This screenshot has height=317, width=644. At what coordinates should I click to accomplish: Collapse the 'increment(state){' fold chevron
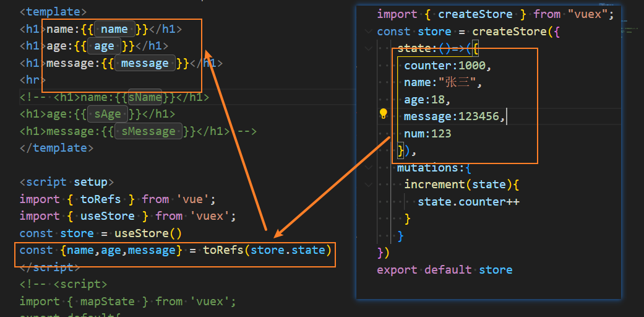point(369,185)
